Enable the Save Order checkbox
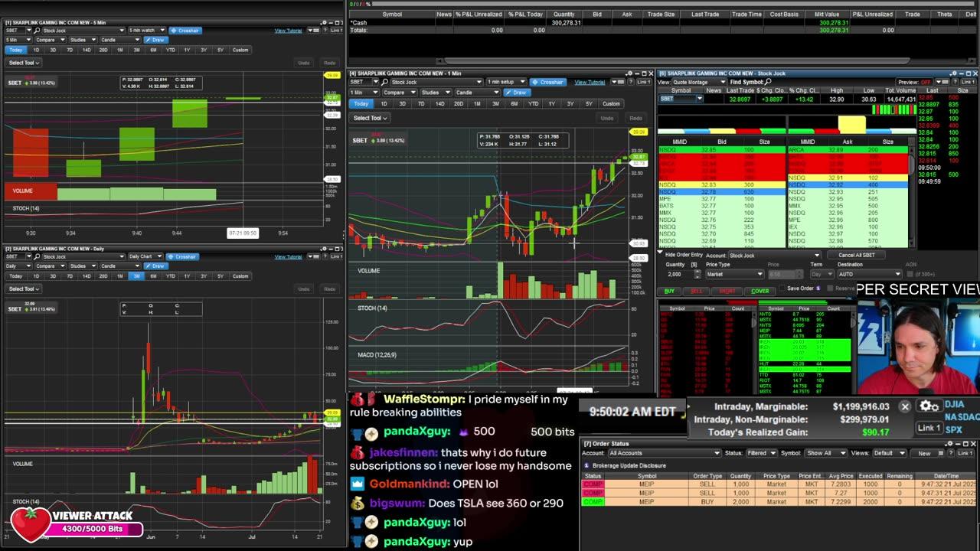 tap(782, 288)
